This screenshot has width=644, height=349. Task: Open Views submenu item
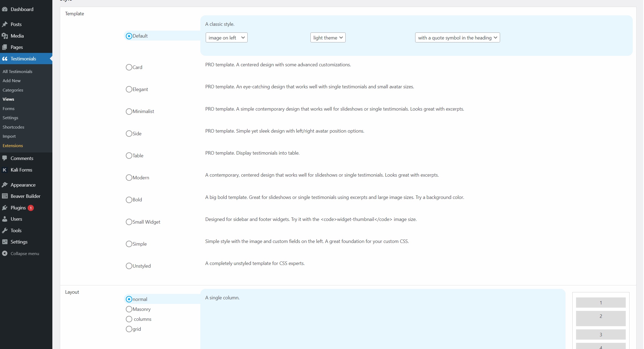pos(8,99)
